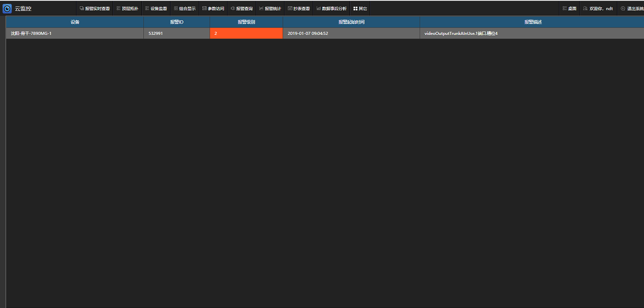
Task: Select the 沈阳-骨干-7890MG-1 device row
Action: tap(75, 33)
